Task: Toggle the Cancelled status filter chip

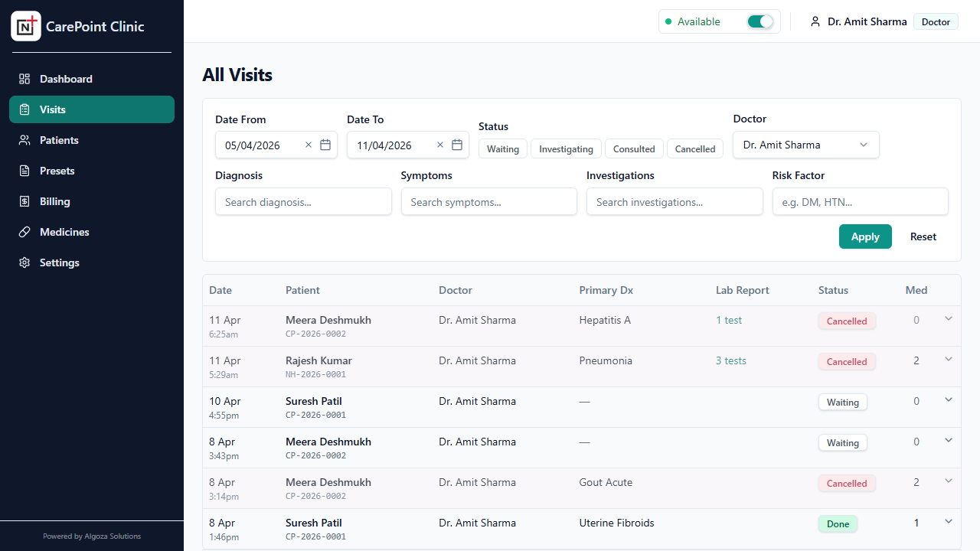Action: pos(694,149)
